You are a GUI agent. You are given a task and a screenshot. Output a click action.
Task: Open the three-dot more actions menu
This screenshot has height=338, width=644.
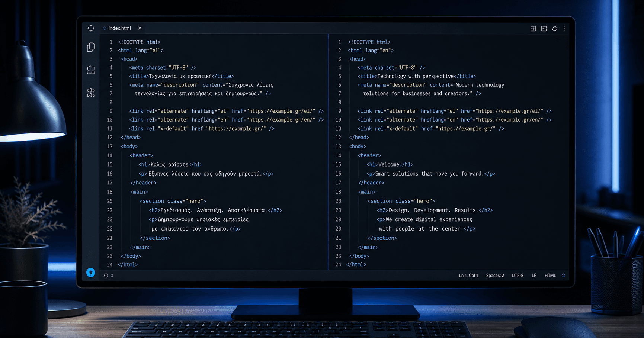coord(564,29)
